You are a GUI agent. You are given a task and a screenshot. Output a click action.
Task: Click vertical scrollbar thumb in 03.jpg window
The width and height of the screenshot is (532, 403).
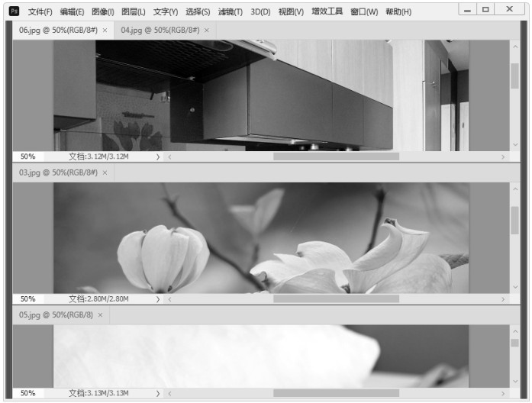[515, 220]
